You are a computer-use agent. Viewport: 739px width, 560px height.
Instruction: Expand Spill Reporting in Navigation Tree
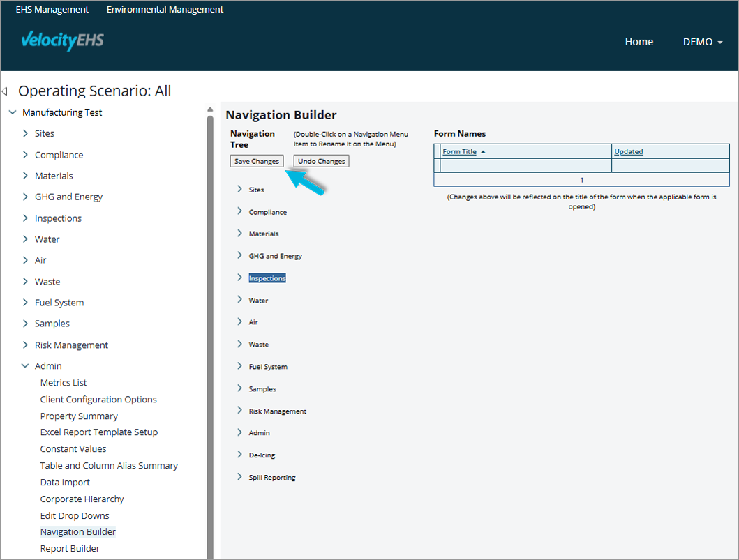point(239,476)
